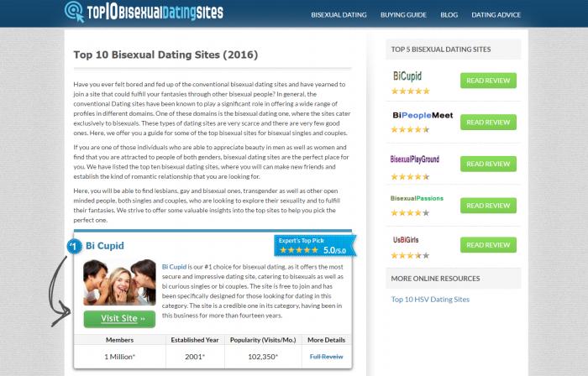Click the green Visit Site button
This screenshot has height=376, width=588.
pyautogui.click(x=119, y=319)
